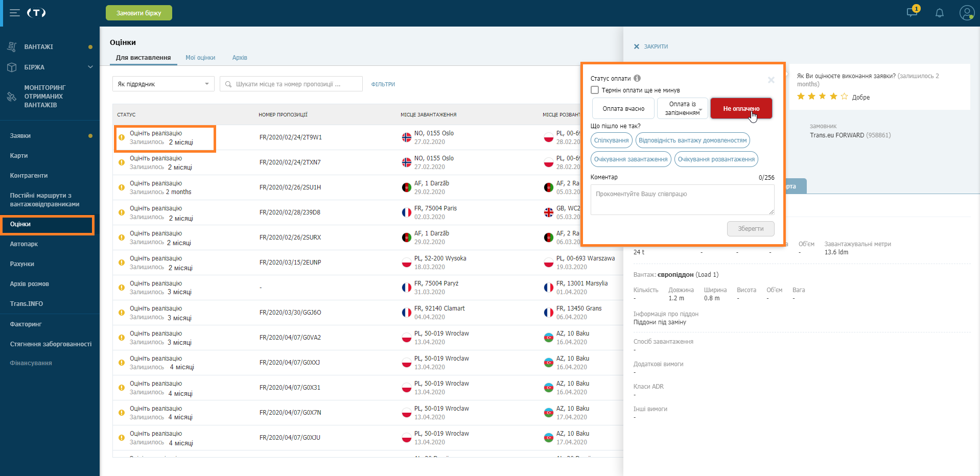Click the info icon next to Статус оплати

pos(637,78)
